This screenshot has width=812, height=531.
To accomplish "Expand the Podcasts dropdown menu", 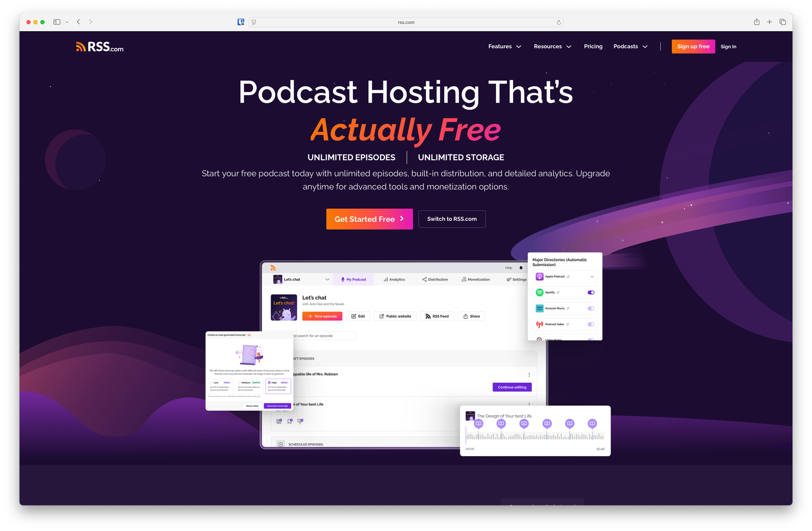I will point(630,46).
